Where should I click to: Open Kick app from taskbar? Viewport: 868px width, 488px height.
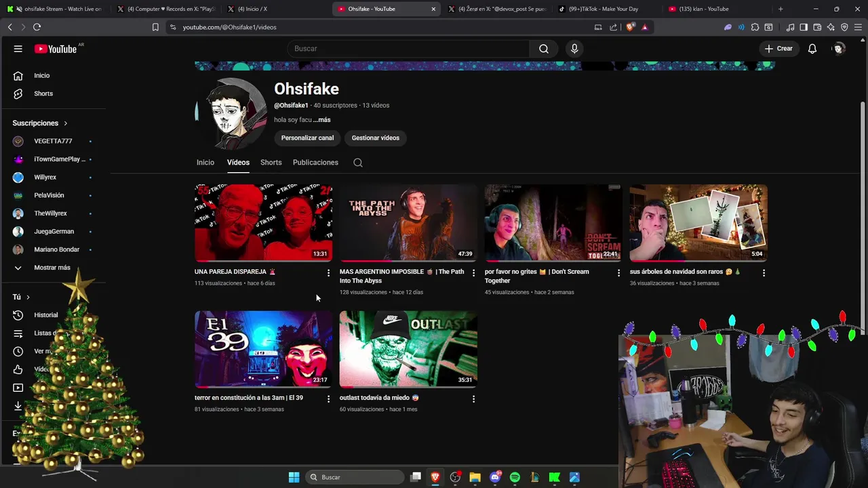(555, 477)
